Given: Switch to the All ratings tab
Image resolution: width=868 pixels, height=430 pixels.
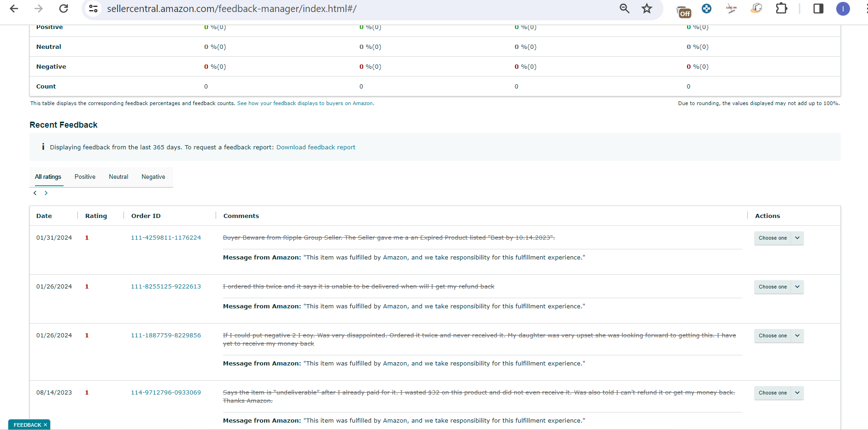Looking at the screenshot, I should click(48, 177).
